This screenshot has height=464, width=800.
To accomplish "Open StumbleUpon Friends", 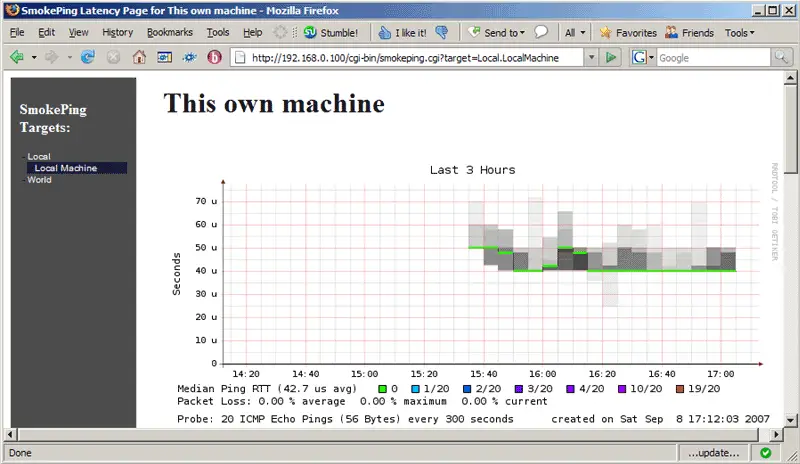I will click(689, 33).
